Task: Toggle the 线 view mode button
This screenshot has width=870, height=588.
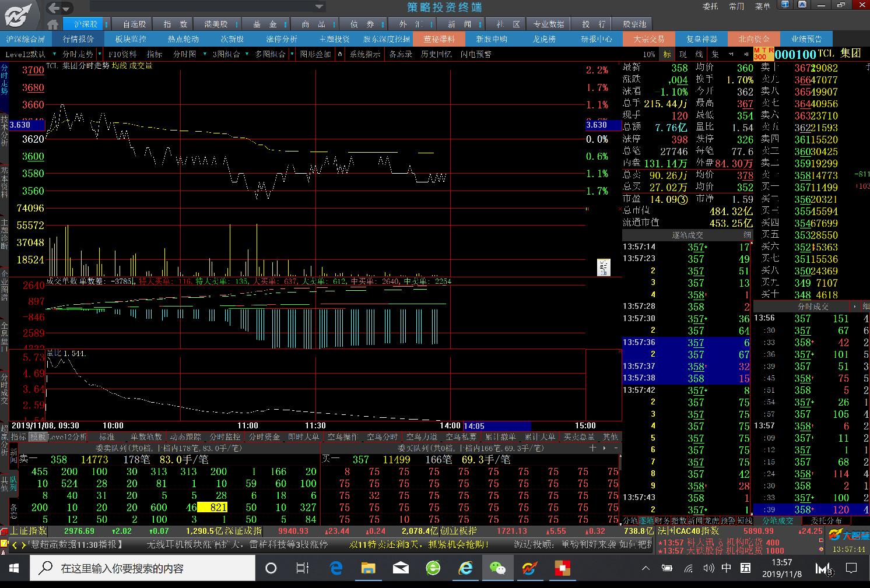Action: [x=699, y=54]
